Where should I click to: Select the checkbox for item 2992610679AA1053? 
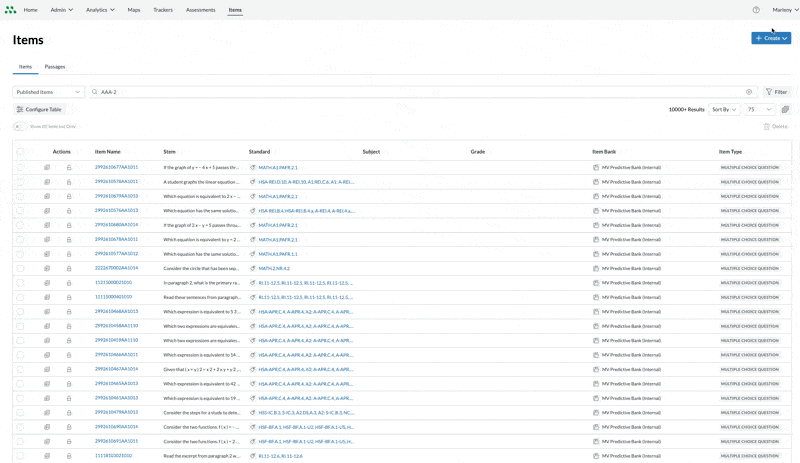pos(20,197)
